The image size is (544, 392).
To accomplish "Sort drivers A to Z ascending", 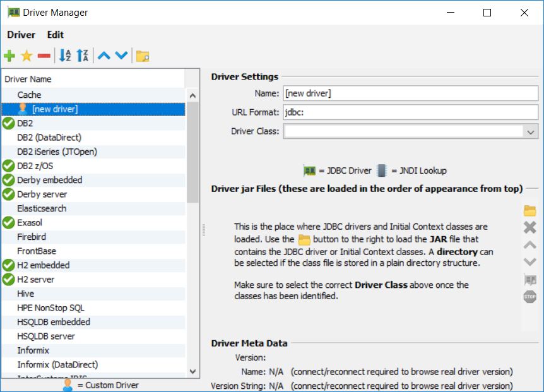I will click(x=65, y=56).
